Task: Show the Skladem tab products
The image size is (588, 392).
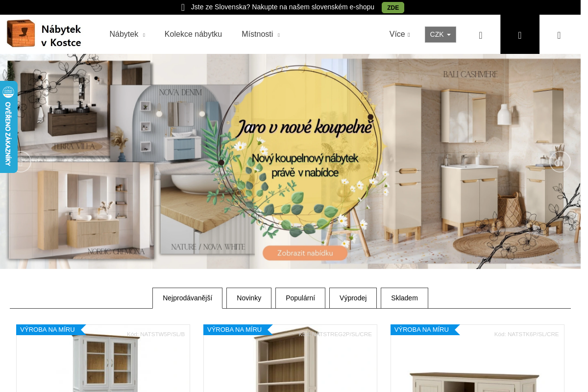Action: click(404, 298)
